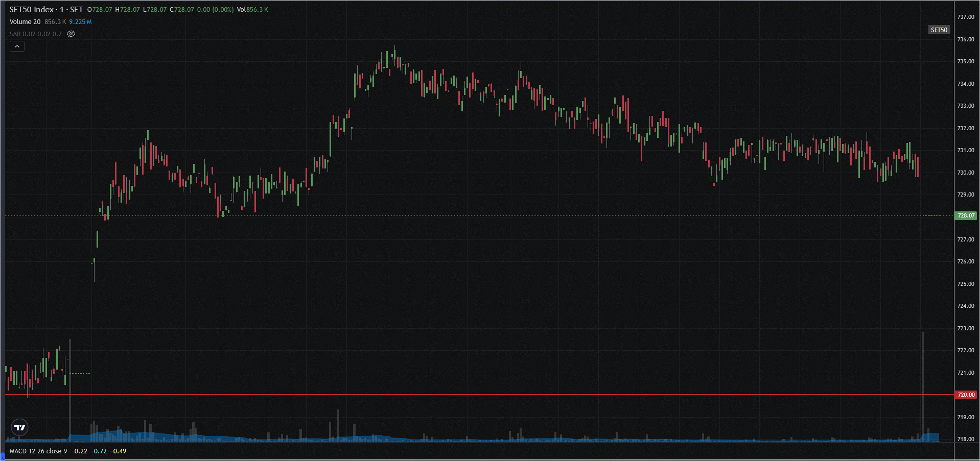Click the 736.00 price scale label

pos(966,39)
